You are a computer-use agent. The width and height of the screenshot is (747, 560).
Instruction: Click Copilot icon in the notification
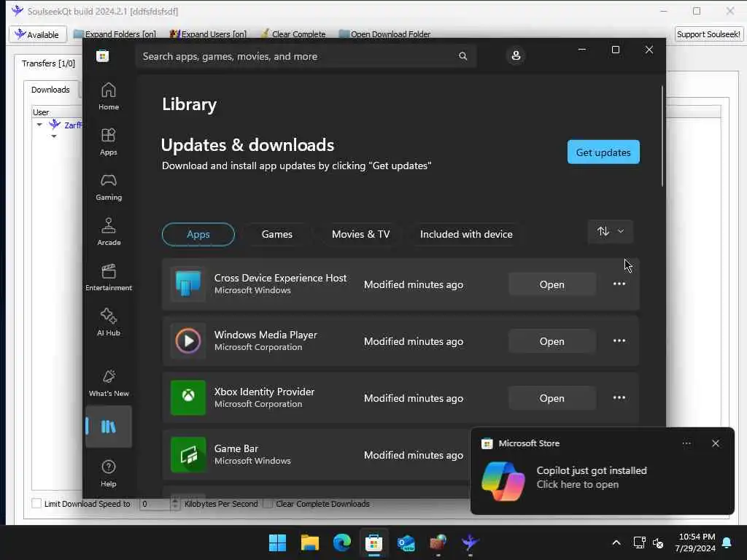pos(503,481)
